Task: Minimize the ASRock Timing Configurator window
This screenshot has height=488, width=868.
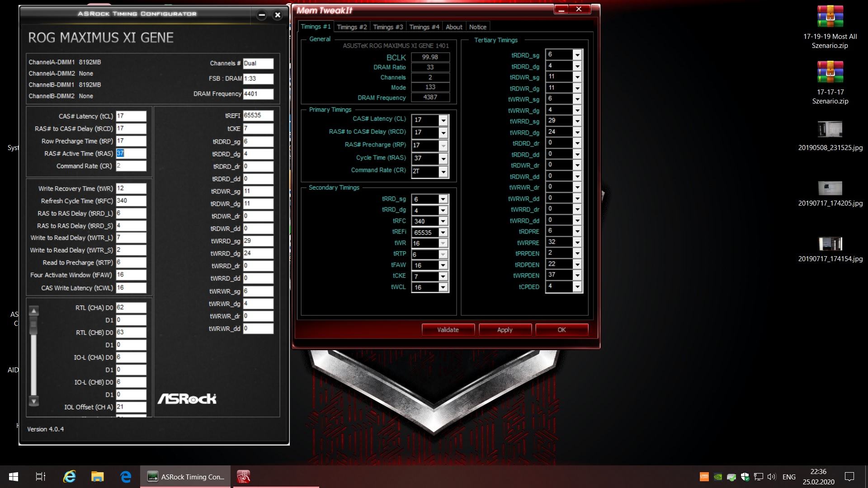Action: click(x=261, y=15)
